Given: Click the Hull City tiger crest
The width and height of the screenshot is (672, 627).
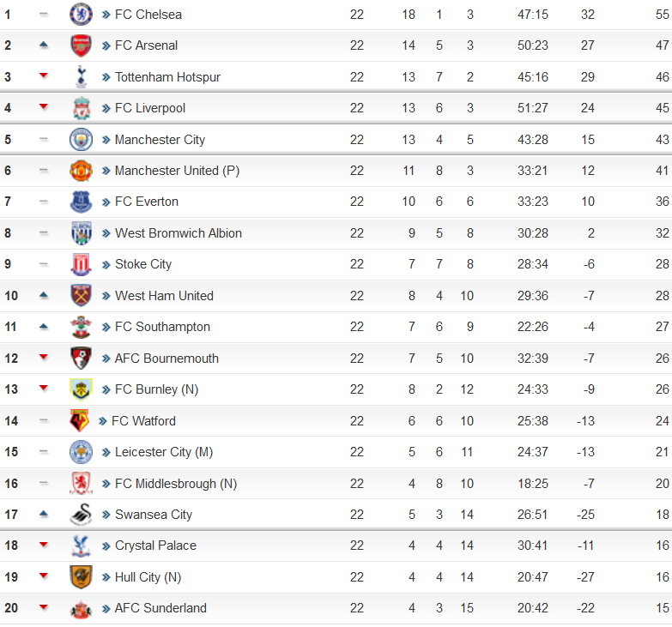Looking at the screenshot, I should point(81,576).
